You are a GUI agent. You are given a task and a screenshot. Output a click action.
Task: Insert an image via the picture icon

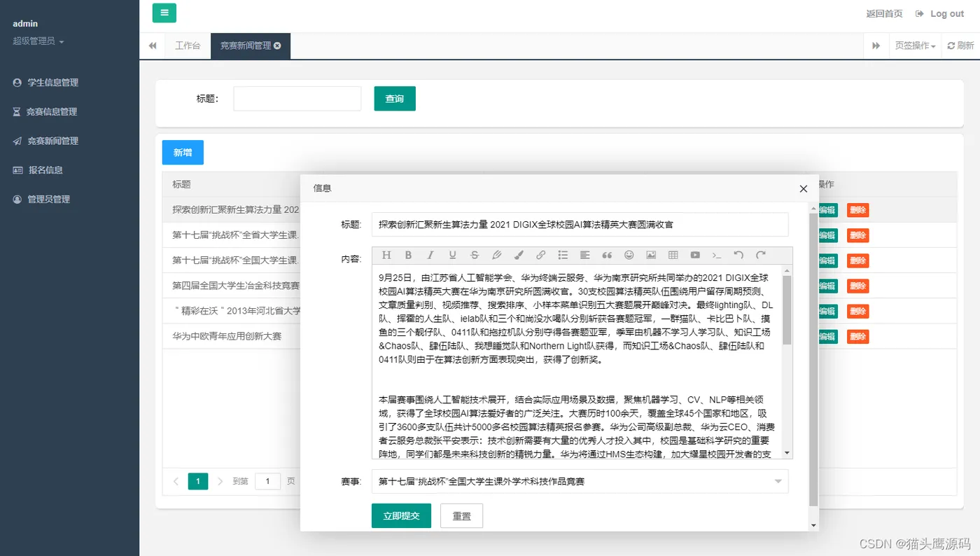(651, 255)
